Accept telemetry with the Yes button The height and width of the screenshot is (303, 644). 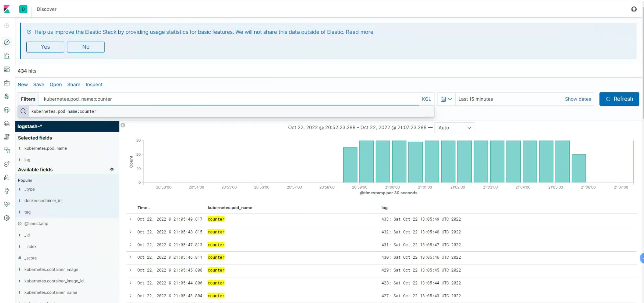[x=45, y=47]
